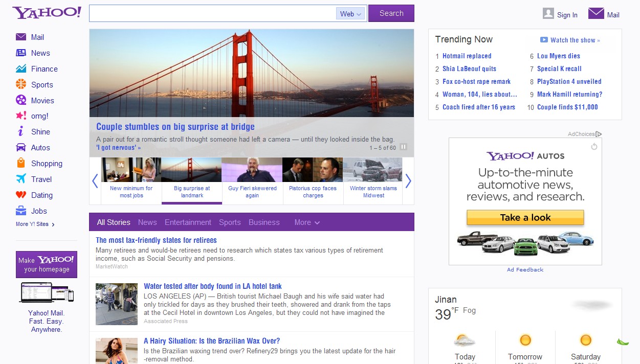Open 'Couple stumbles on big surprise' headline
Screen dimensions: 640x364
175,127
